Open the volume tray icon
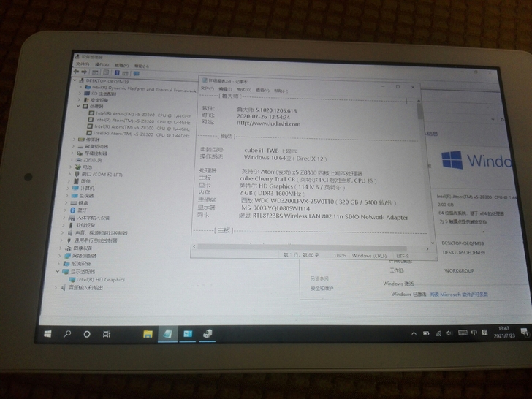 (x=449, y=333)
